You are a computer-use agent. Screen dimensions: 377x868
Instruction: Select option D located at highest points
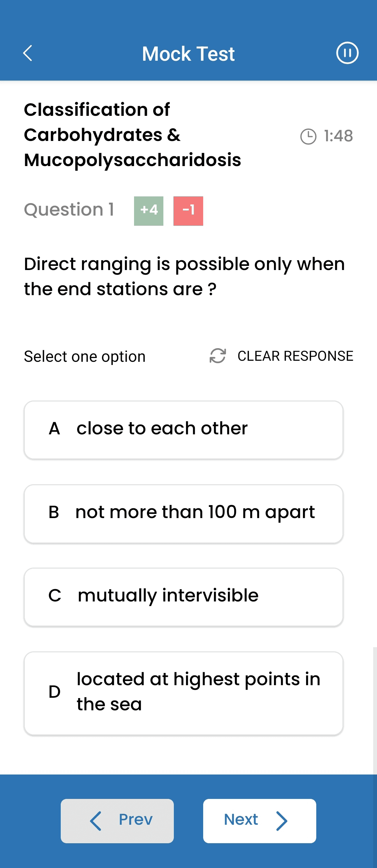click(x=184, y=693)
